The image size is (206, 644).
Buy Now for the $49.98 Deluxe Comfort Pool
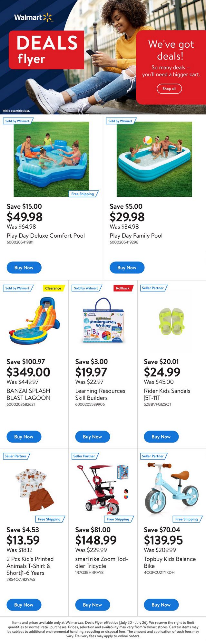(x=24, y=268)
